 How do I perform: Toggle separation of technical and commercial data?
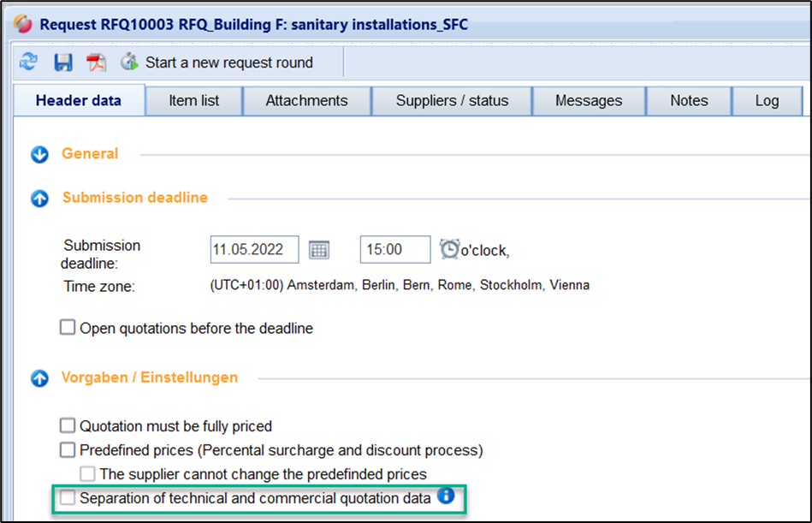pyautogui.click(x=68, y=497)
